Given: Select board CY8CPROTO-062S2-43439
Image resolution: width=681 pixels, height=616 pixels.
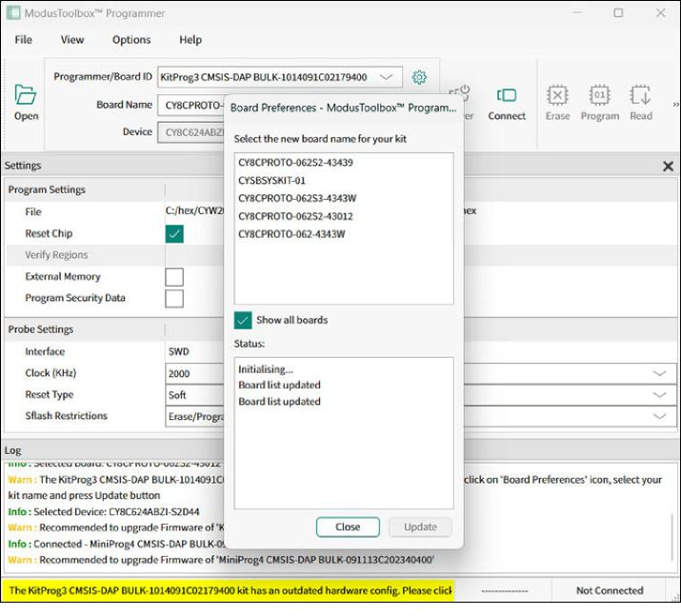Looking at the screenshot, I should tap(296, 163).
